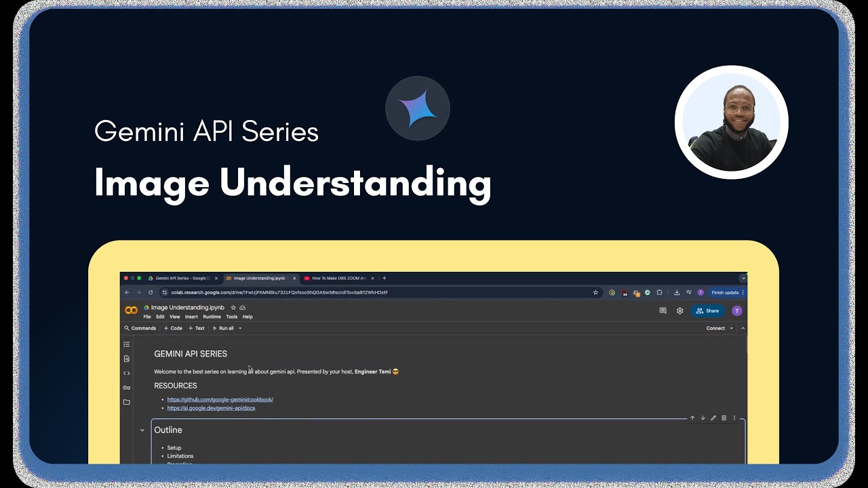The image size is (868, 488).
Task: Open the Code snippets sidebar icon
Action: point(126,373)
